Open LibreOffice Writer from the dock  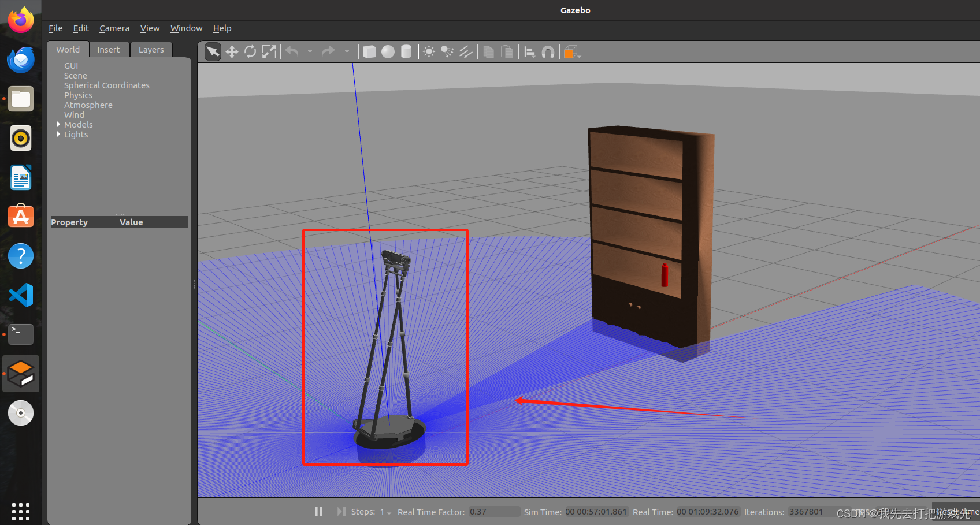pyautogui.click(x=21, y=177)
